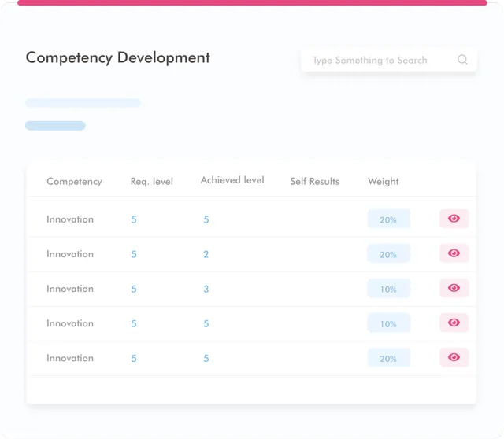Click eye icon for row with achieved level 3
Screen dimensions: 504x439
click(454, 288)
